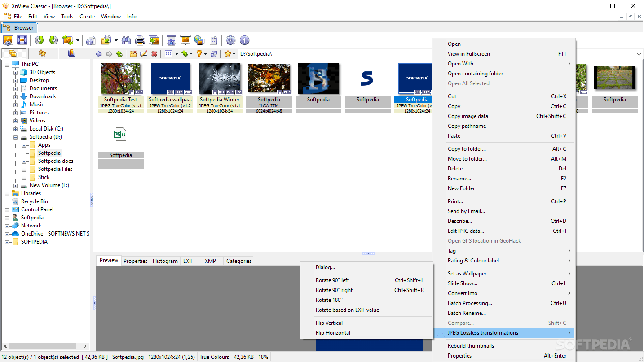Open the File menu

coord(18,17)
